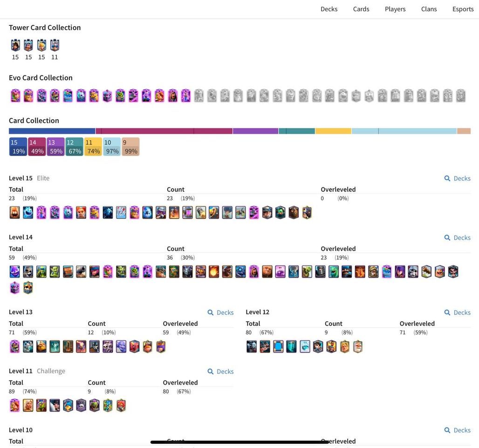479x448 pixels.
Task: Click the 'Tower Card Collection' heading
Action: coord(45,27)
